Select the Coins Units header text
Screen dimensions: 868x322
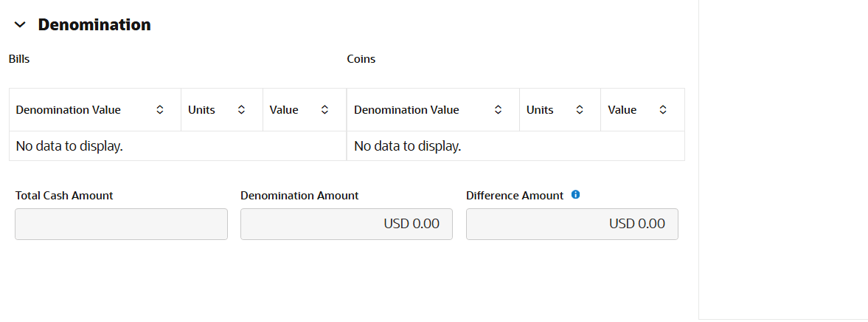[x=540, y=110]
